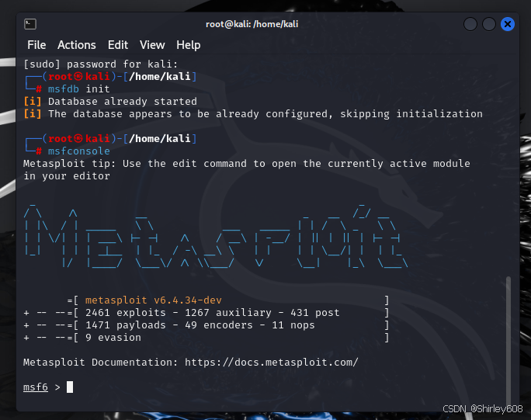This screenshot has width=531, height=420.
Task: Open the Help menu
Action: pyautogui.click(x=189, y=45)
